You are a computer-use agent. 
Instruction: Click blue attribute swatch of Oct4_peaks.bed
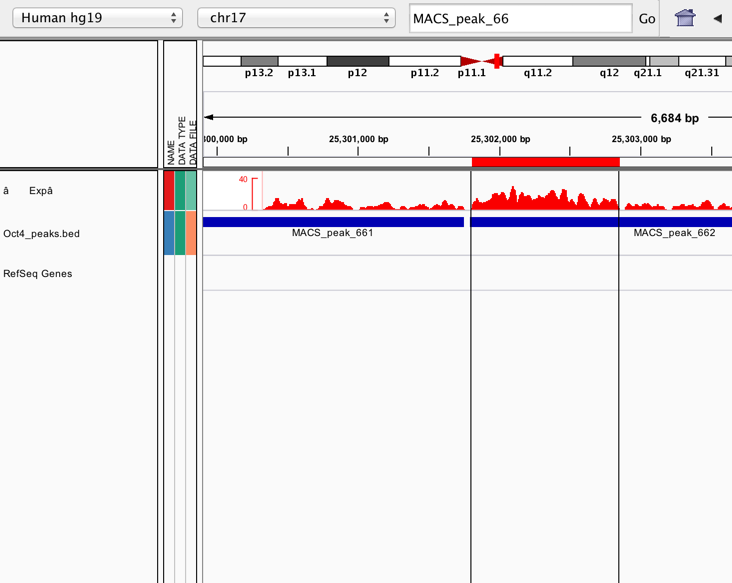pos(169,232)
